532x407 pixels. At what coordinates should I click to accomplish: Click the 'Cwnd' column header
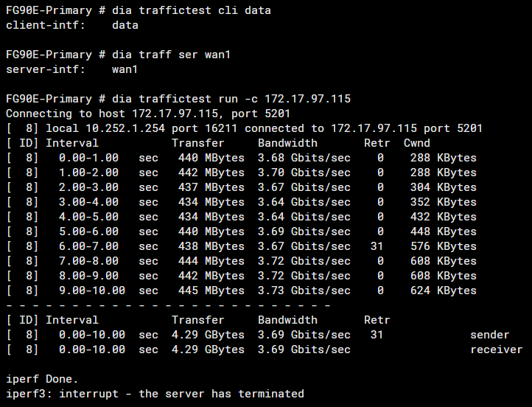(x=417, y=143)
